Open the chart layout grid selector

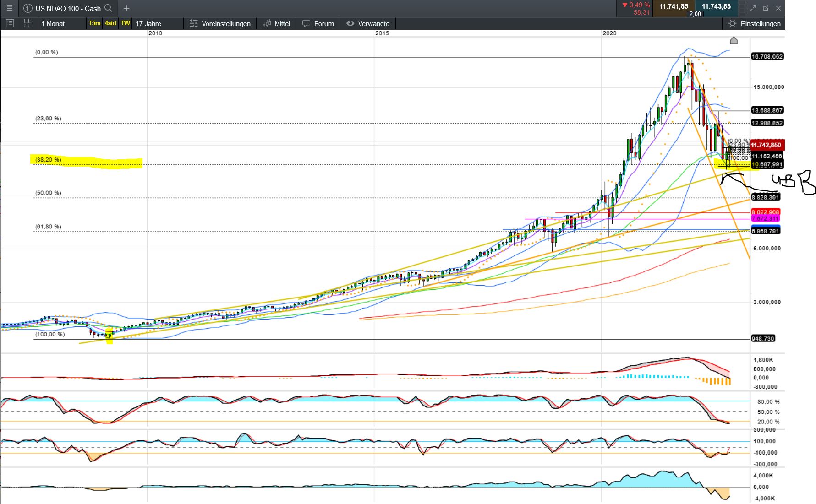point(28,23)
